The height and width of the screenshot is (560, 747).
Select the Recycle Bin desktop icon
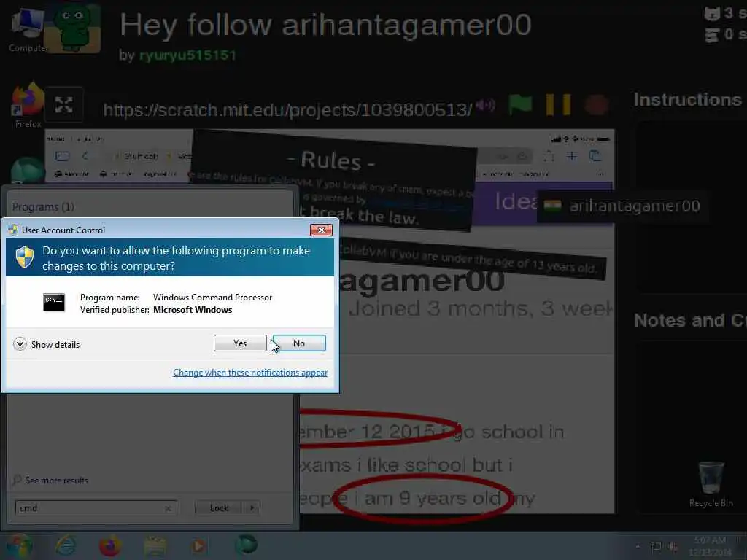711,484
